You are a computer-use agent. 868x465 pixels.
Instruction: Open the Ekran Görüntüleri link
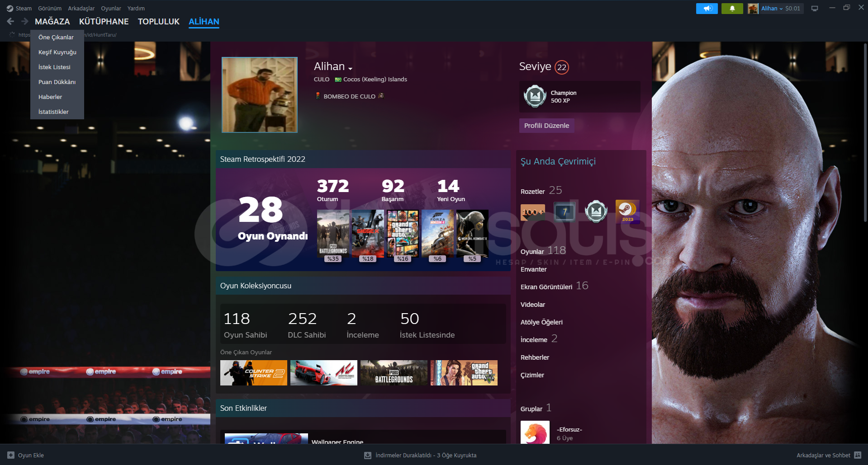(546, 287)
